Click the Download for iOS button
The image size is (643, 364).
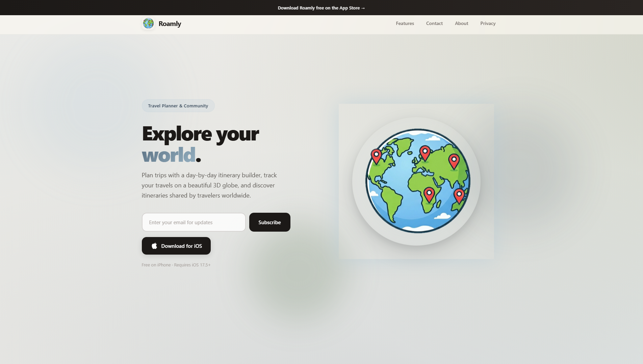pyautogui.click(x=176, y=246)
